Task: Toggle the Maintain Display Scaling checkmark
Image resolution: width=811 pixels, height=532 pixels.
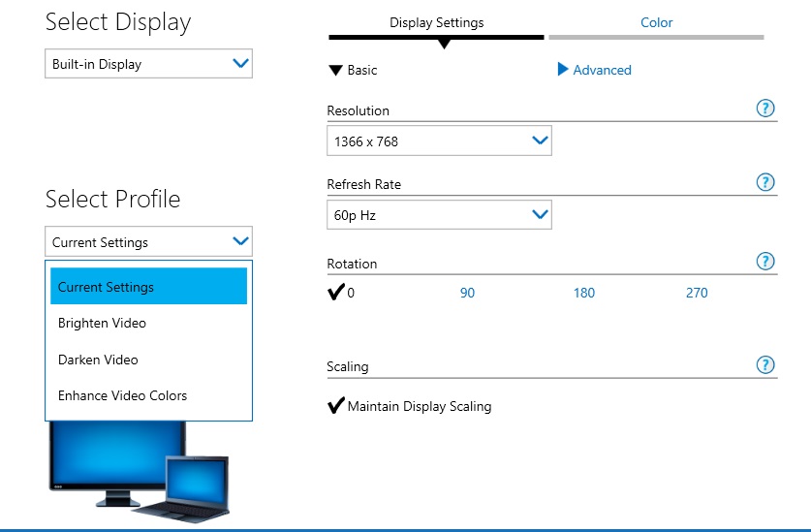Action: pyautogui.click(x=337, y=406)
